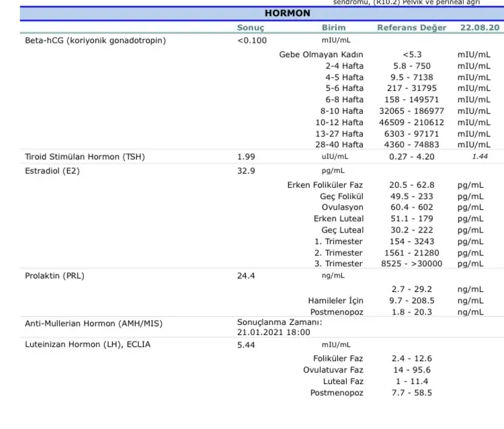
Task: Click the Geç Luteal label
Action: (x=343, y=230)
